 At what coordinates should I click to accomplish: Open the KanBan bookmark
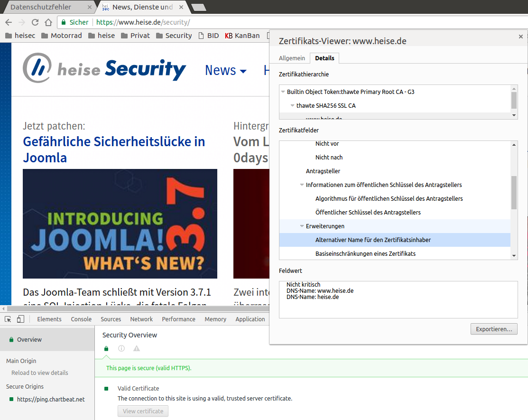pos(242,36)
